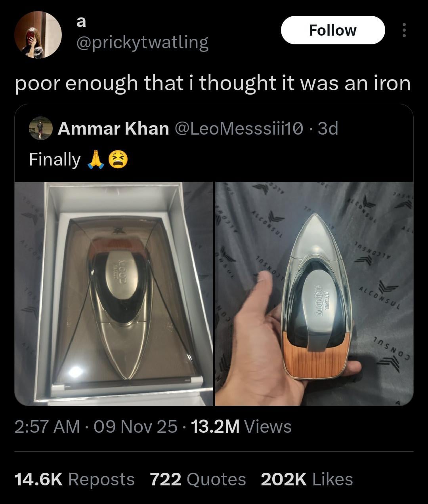Click the @prickytwatling handle
The image size is (428, 504).
click(x=141, y=42)
